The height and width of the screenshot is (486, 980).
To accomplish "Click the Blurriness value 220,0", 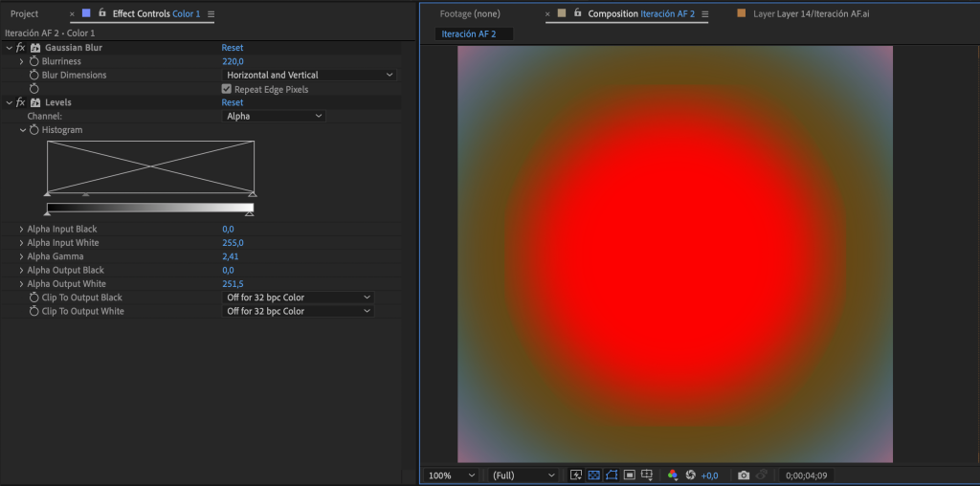I will [x=233, y=61].
